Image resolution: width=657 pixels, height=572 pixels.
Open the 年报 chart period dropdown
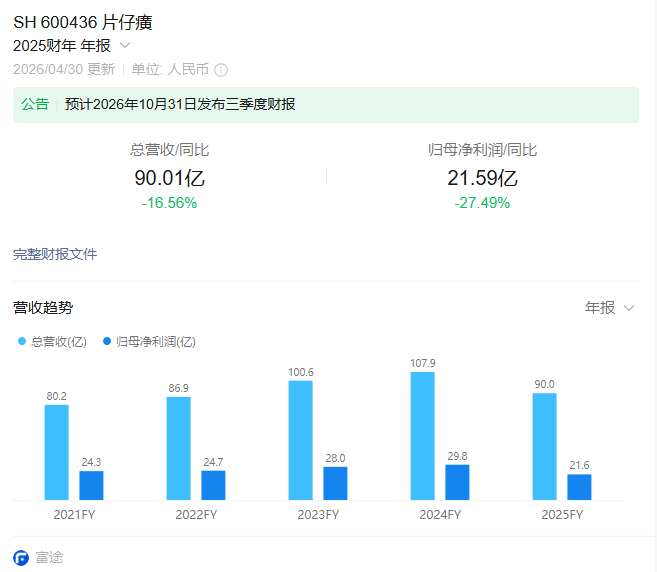click(x=609, y=308)
